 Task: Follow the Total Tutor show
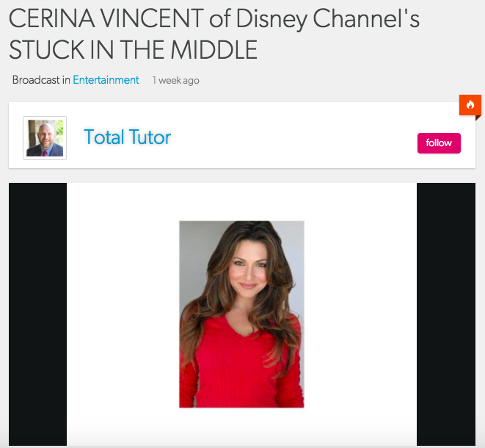point(439,143)
